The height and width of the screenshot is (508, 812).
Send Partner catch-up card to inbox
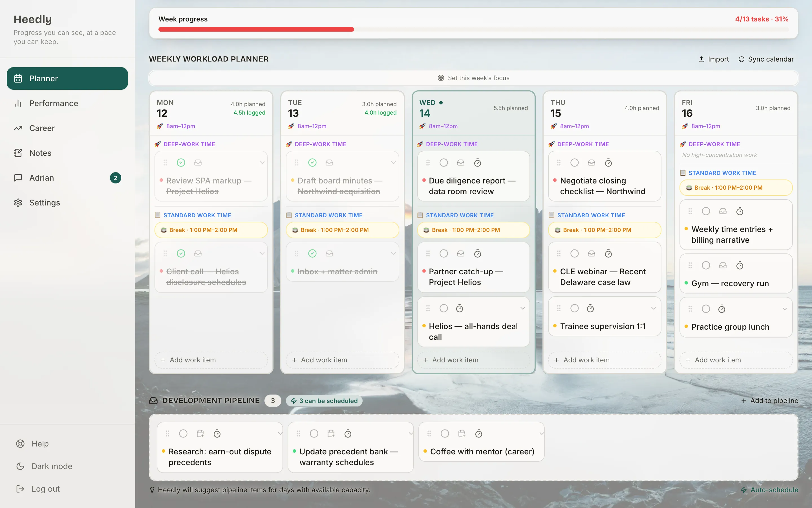pos(461,254)
